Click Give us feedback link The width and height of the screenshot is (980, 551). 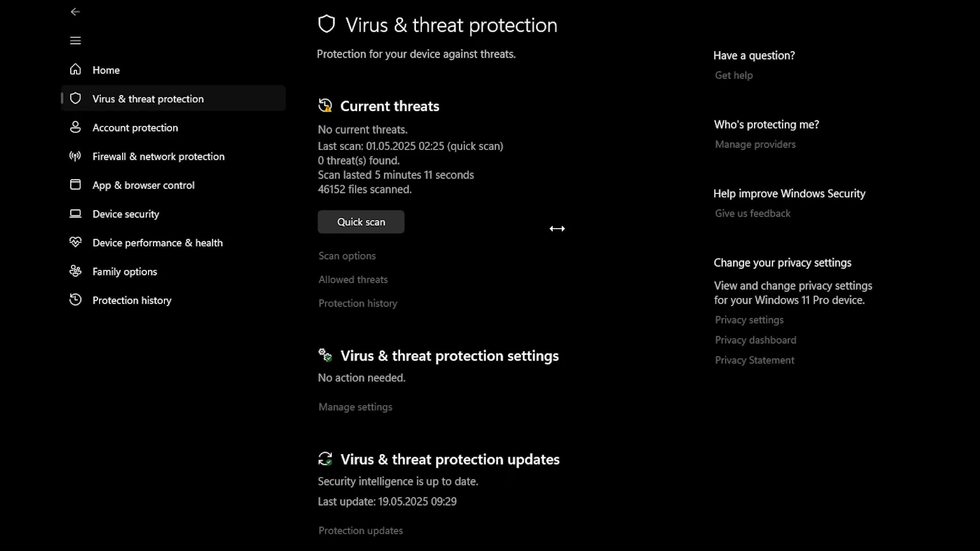(752, 214)
